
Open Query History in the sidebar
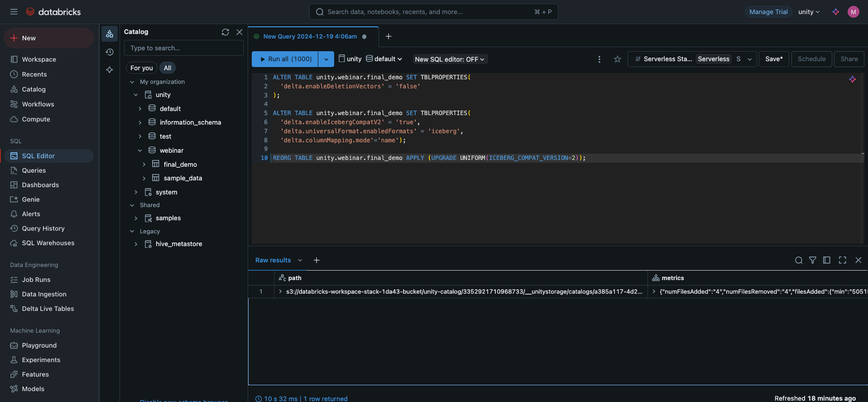43,228
